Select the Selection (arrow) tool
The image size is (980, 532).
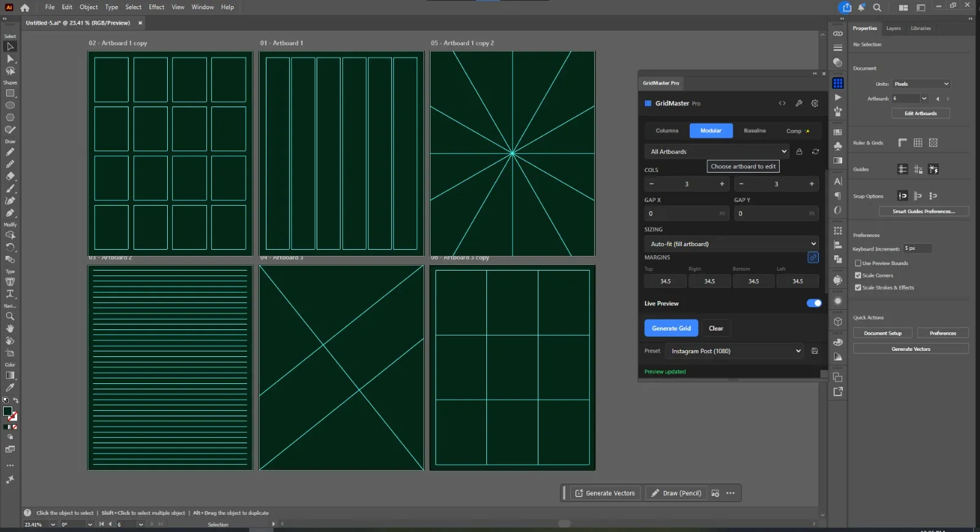point(10,47)
